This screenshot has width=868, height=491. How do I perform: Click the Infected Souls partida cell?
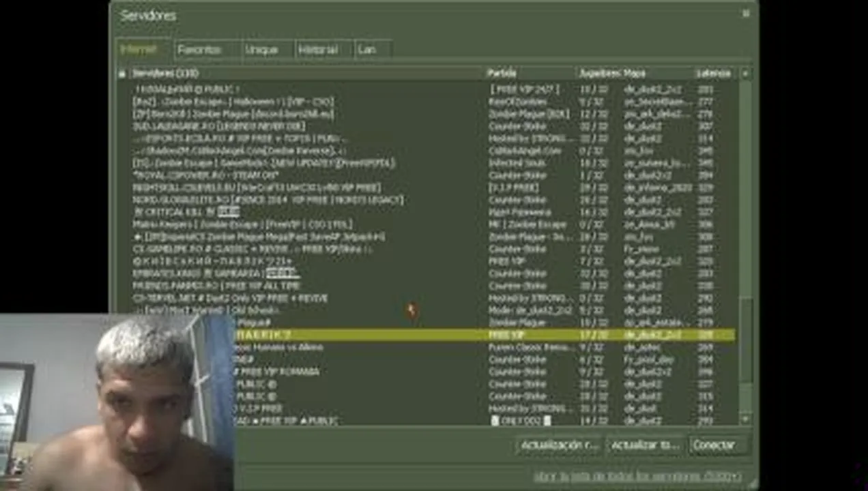point(516,163)
